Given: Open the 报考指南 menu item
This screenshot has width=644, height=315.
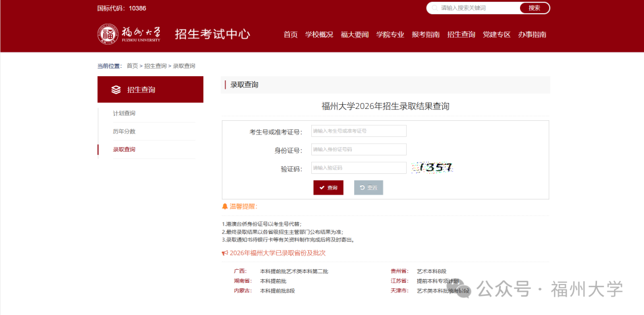Looking at the screenshot, I should (x=426, y=35).
